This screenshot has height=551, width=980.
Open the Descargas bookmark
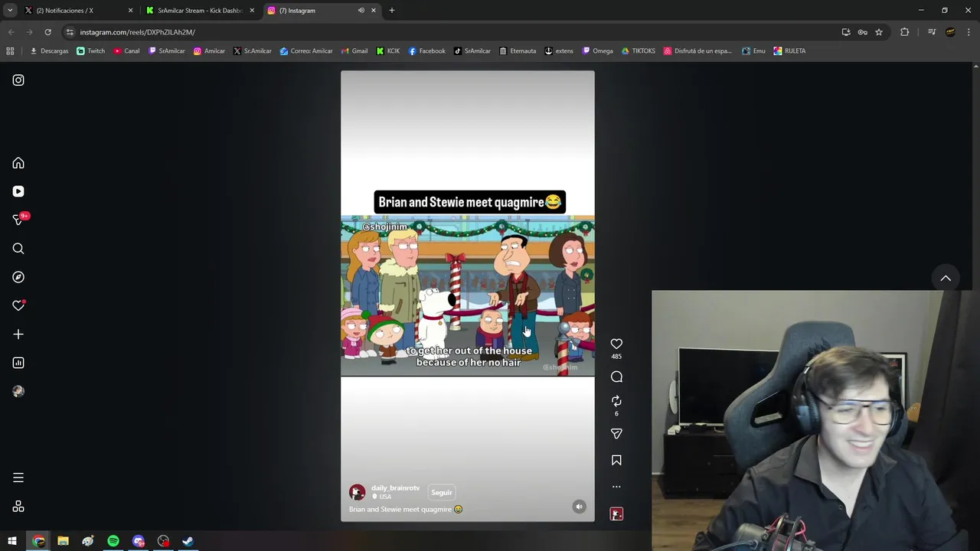pos(49,51)
